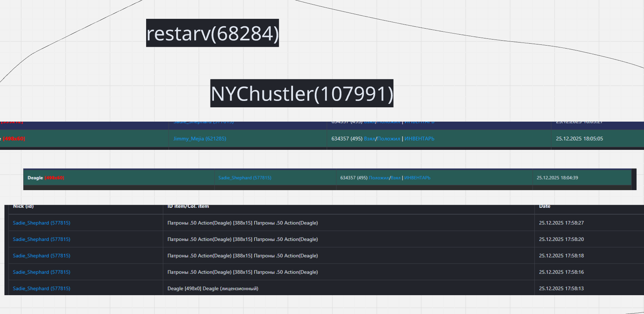Open Sadie_Shephard link dated 17:58:27
The width and height of the screenshot is (644, 314).
[x=41, y=223]
